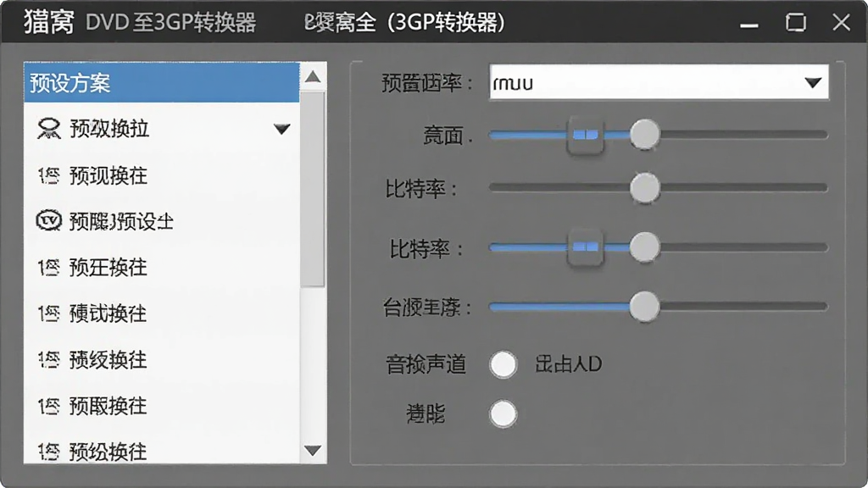Click the scroll up arrow of preset list

coord(313,76)
